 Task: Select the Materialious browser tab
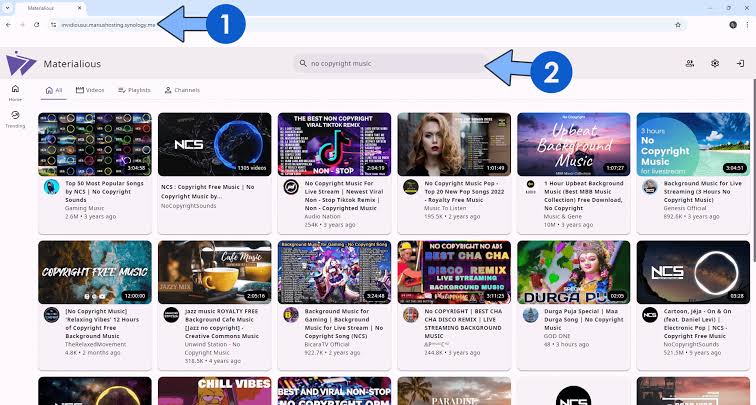(51, 9)
